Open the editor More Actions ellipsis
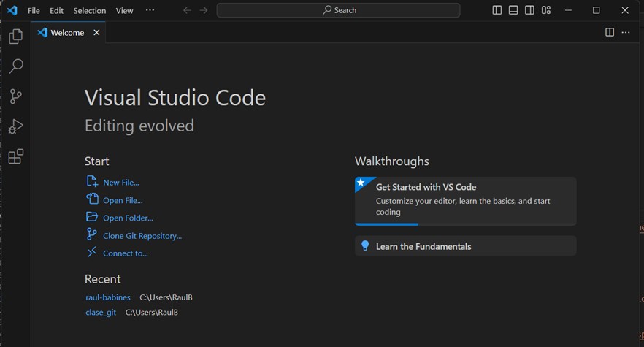Image resolution: width=644 pixels, height=347 pixels. (x=626, y=32)
